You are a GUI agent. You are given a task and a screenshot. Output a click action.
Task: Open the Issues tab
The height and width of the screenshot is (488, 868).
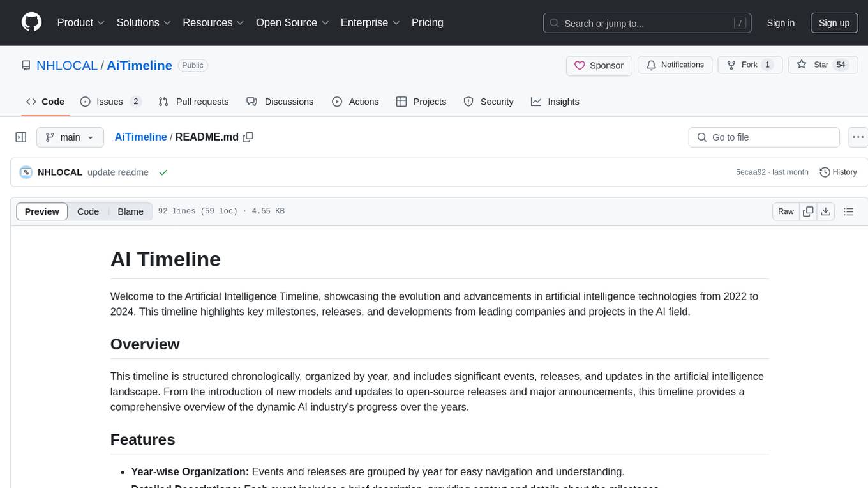[x=110, y=102]
